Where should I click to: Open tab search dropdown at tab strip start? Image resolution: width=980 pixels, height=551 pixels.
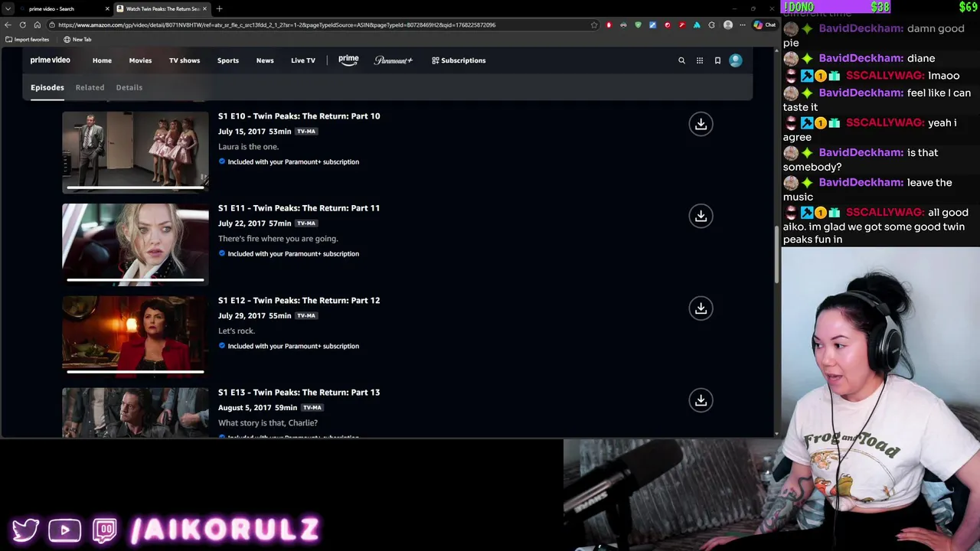pyautogui.click(x=8, y=8)
